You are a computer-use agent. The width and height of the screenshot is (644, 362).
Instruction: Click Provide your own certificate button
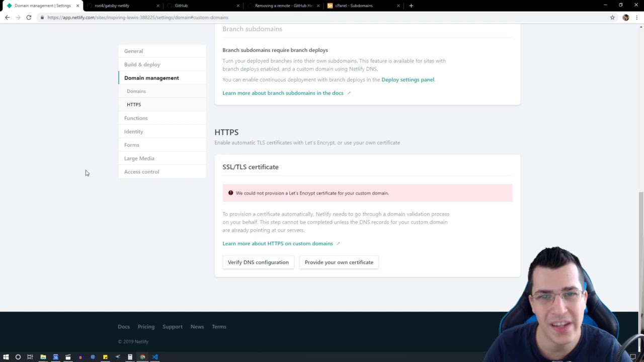click(x=339, y=262)
